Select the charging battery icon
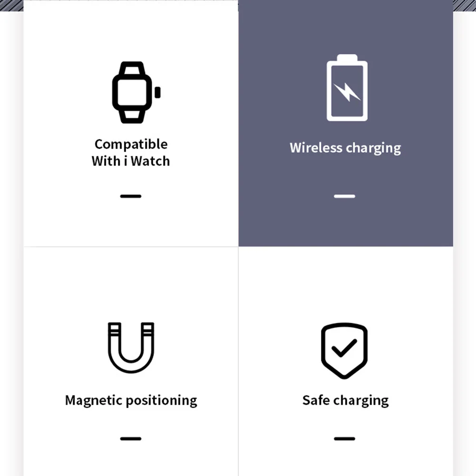This screenshot has width=476, height=476. click(347, 87)
